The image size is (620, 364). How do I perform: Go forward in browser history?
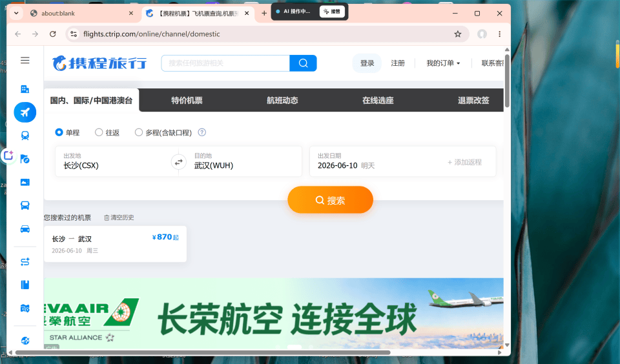click(35, 34)
